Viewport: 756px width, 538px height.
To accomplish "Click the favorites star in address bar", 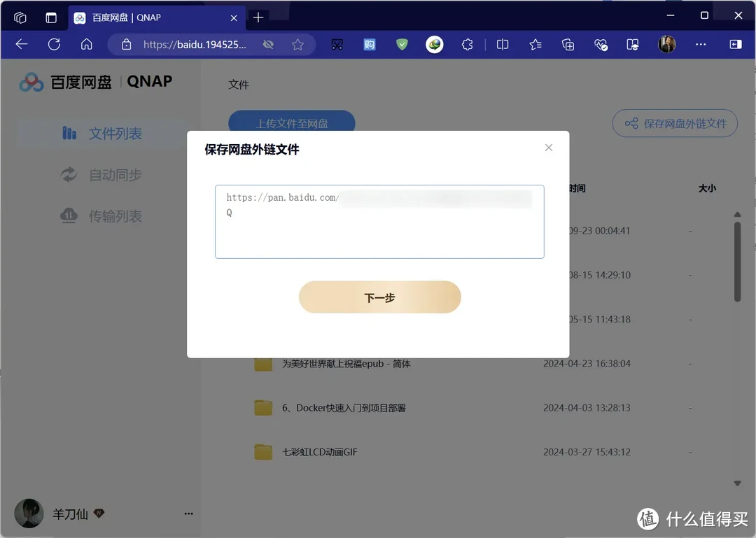I will 298,44.
